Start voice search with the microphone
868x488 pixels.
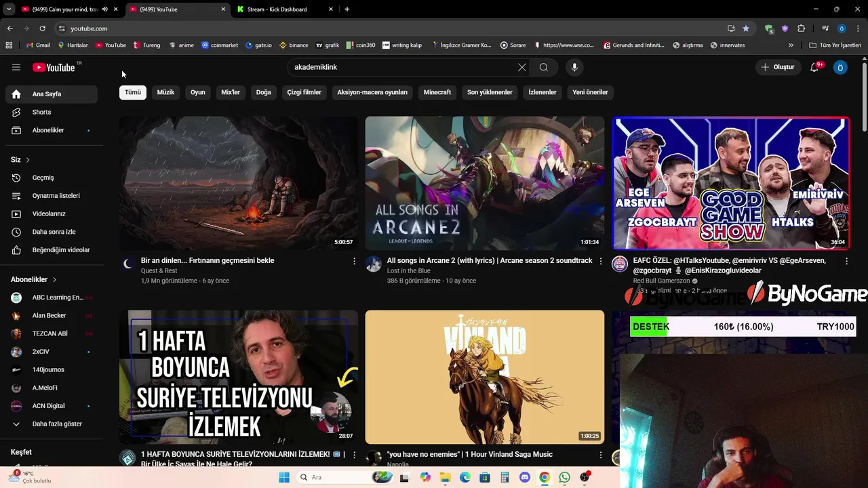(574, 67)
